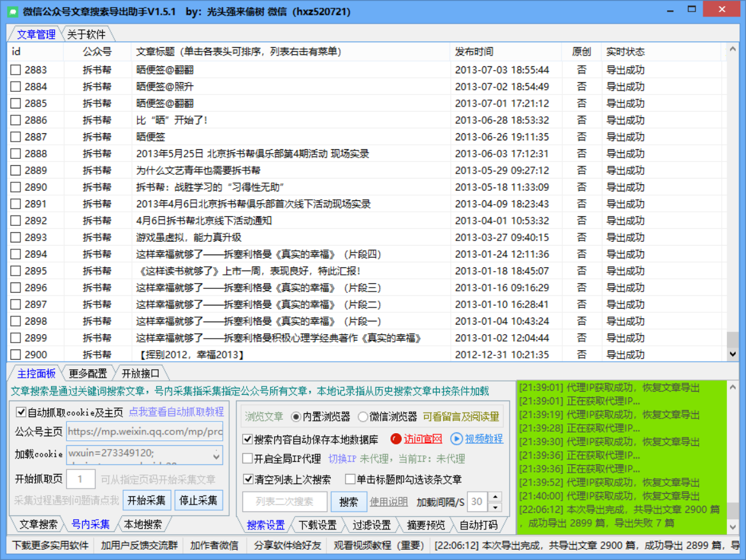Click 加用户反馈交流群 in the status bar
The image size is (746, 560).
point(139,545)
